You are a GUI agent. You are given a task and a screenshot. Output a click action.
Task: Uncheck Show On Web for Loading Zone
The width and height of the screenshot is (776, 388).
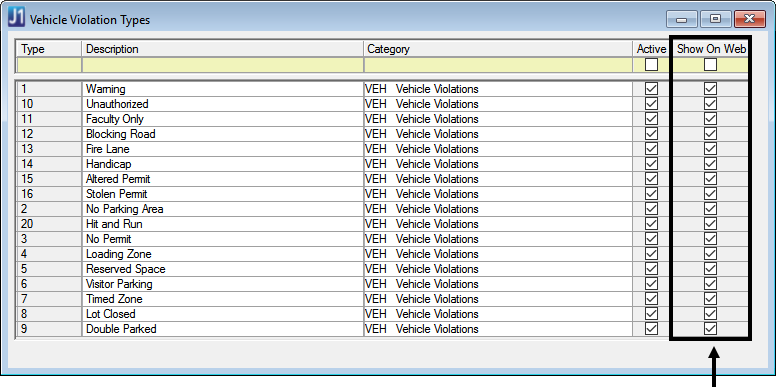711,254
